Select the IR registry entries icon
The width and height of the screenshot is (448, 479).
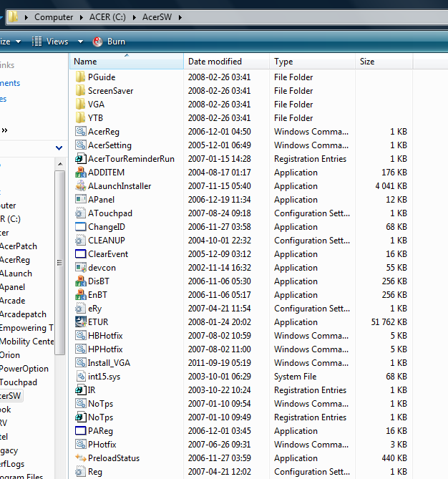(81, 390)
